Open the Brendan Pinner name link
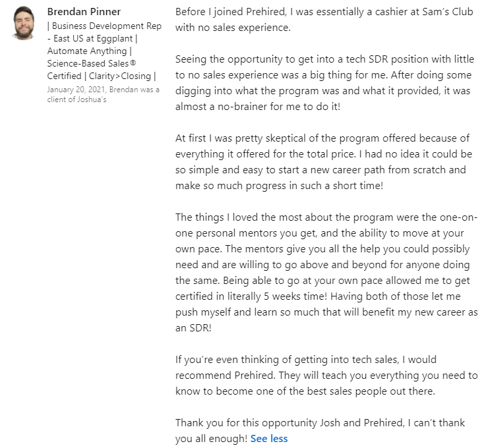488x448 pixels. click(x=84, y=12)
